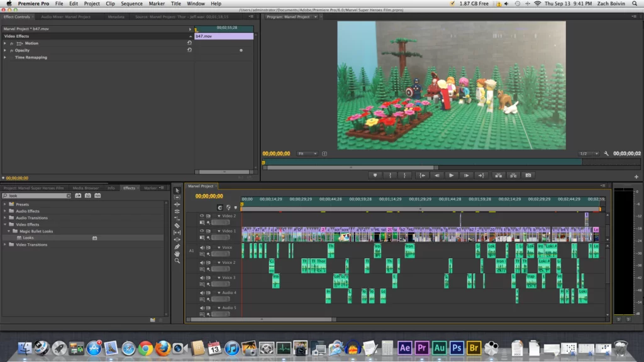Collapse the Video 1 track triangle
The height and width of the screenshot is (362, 644).
219,231
